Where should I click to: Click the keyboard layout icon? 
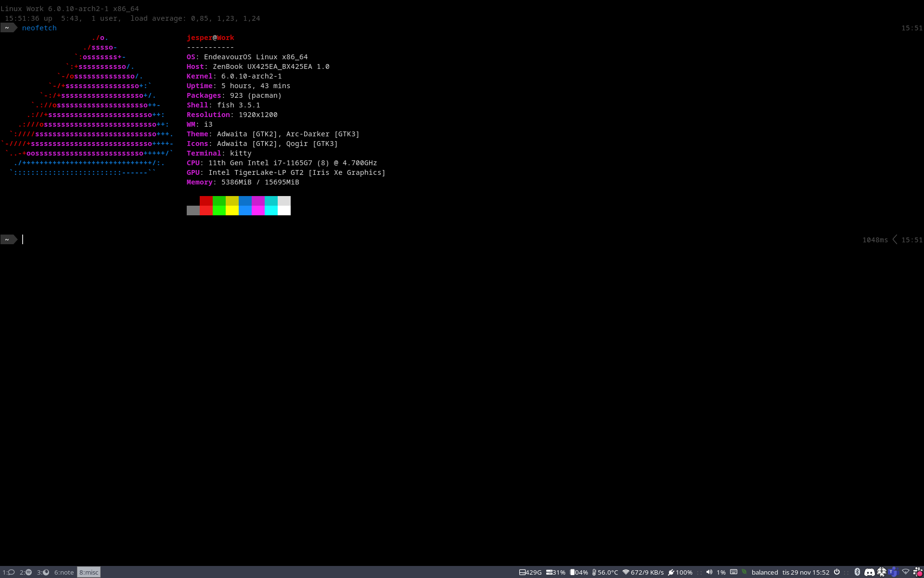(733, 572)
